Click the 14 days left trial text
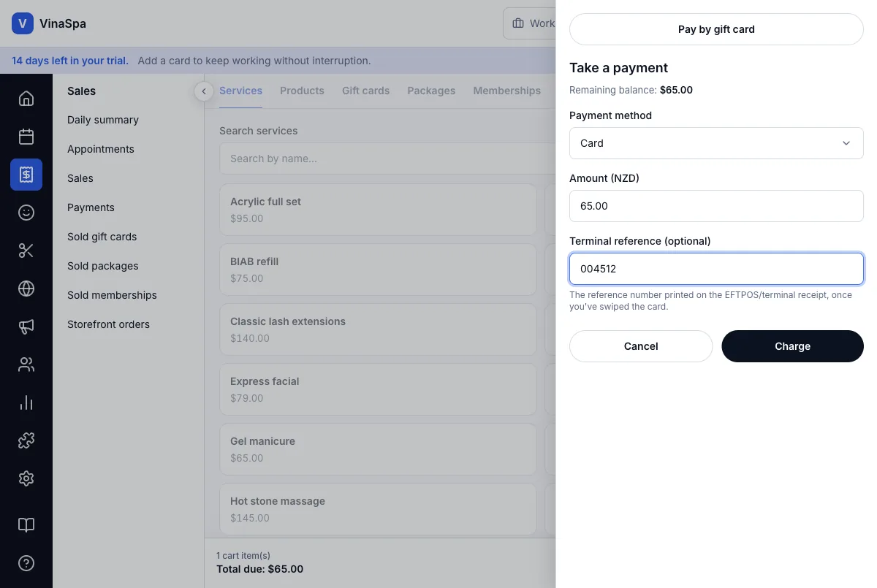Viewport: 877px width, 588px height. (x=70, y=61)
